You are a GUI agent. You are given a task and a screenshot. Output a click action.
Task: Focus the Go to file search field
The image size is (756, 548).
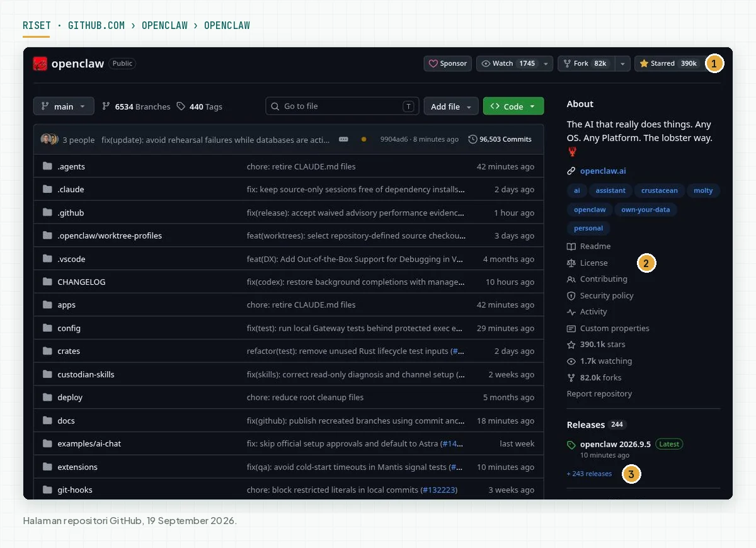[x=342, y=106]
